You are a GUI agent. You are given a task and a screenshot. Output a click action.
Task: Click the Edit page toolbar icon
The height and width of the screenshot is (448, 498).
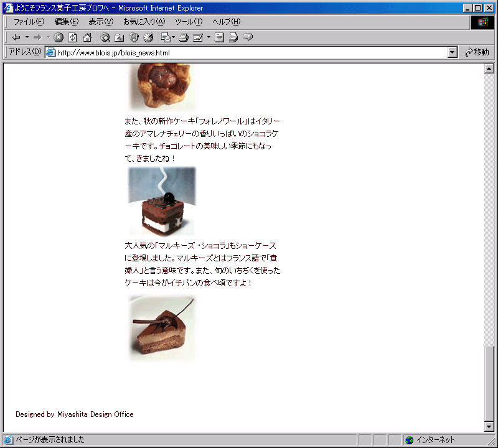point(198,37)
